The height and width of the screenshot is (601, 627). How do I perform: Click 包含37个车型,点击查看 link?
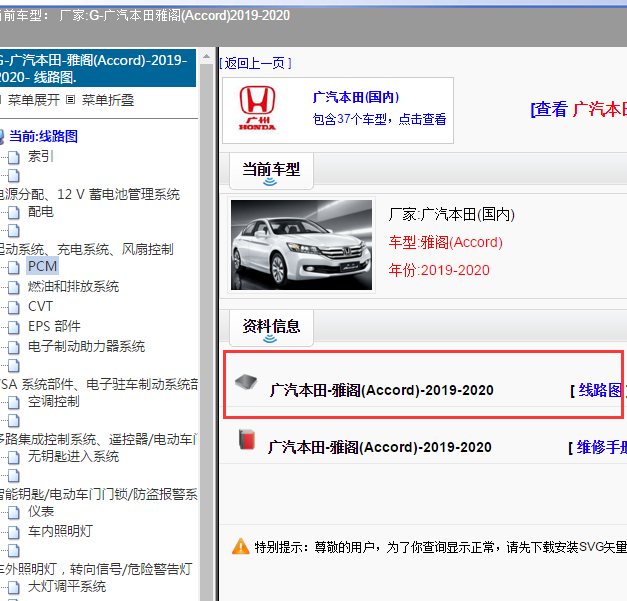tap(379, 119)
